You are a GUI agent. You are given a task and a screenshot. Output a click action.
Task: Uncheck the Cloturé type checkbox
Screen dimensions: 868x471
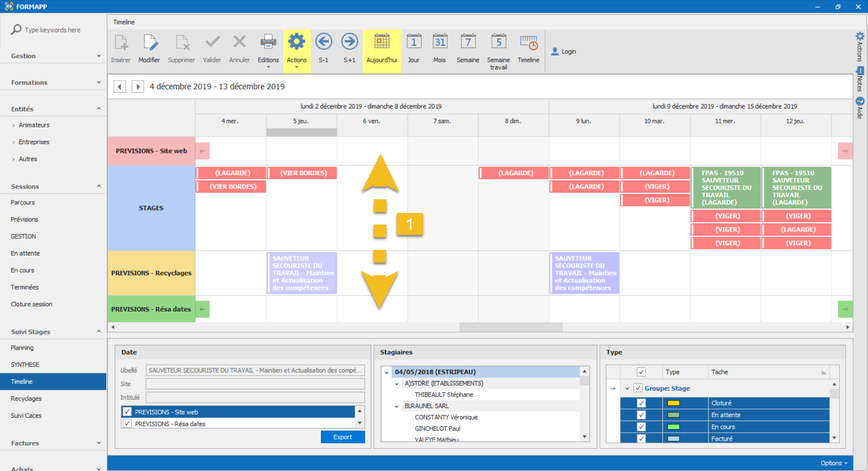(641, 403)
